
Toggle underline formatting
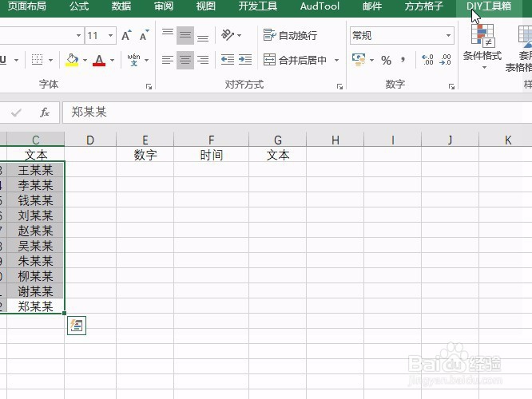2,60
